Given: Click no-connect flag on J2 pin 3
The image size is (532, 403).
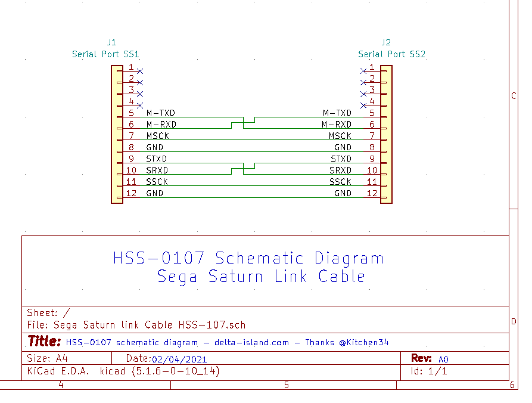Looking at the screenshot, I should [x=363, y=94].
